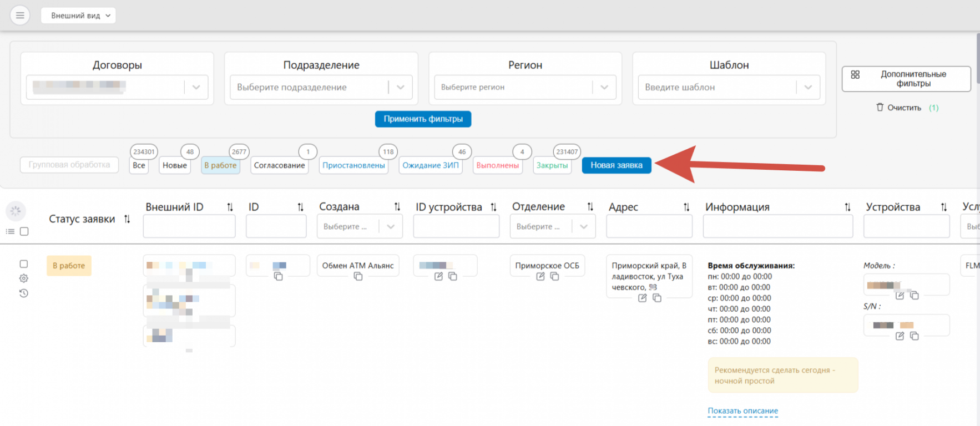Sort by the Создана column arrows
Viewport: 980px width, 426px height.
tap(397, 207)
